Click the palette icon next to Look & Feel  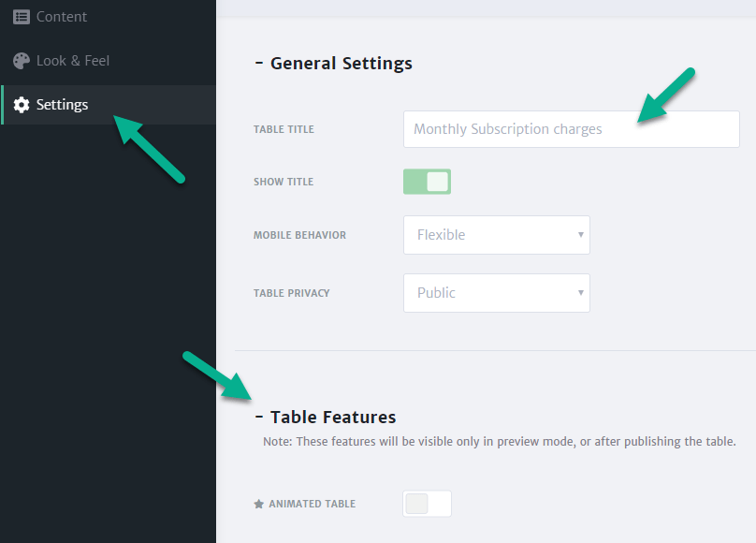point(21,60)
